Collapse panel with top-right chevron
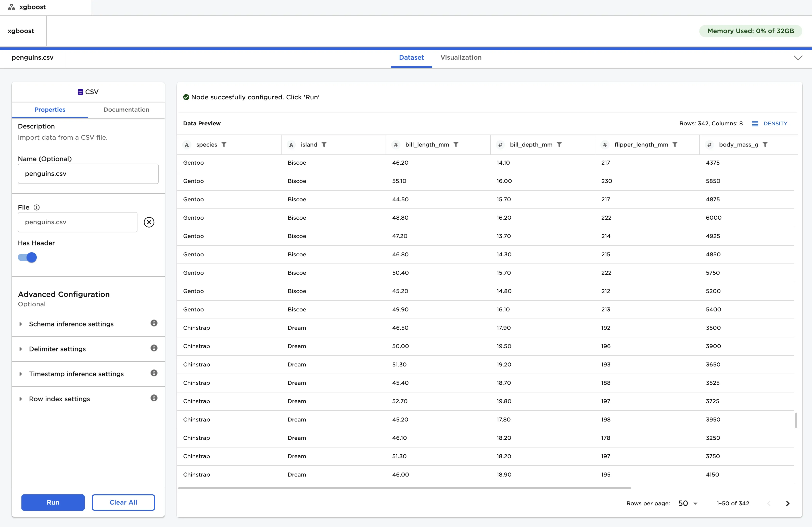 798,58
